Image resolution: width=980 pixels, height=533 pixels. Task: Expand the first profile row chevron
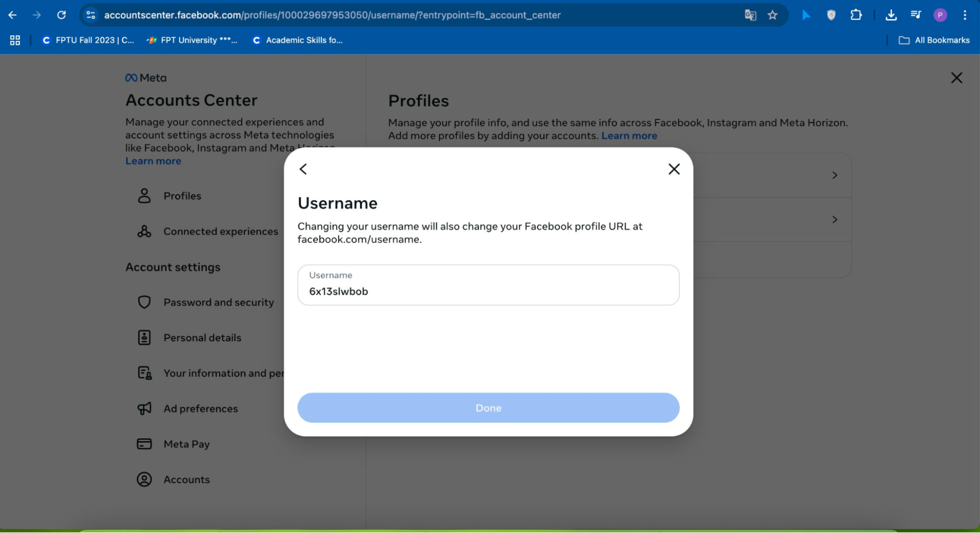coord(834,175)
